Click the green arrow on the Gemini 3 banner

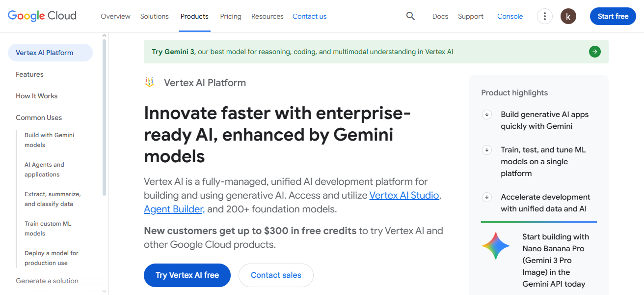click(594, 51)
